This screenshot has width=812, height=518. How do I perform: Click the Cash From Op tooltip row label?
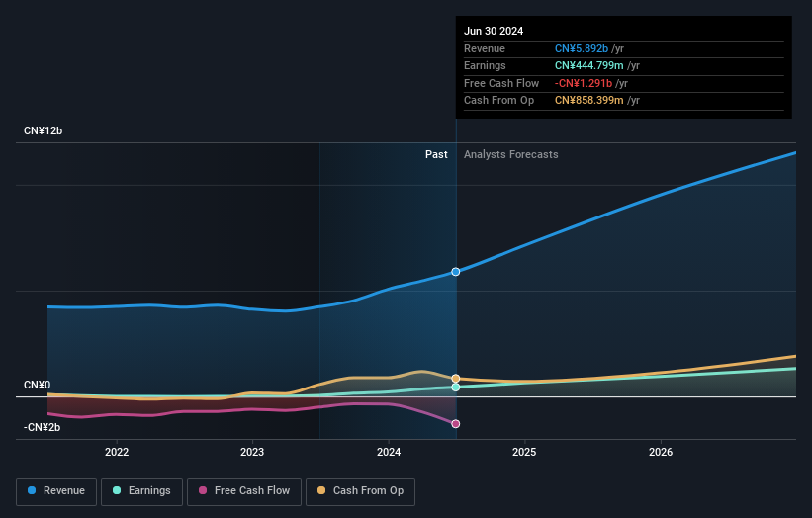pos(498,101)
